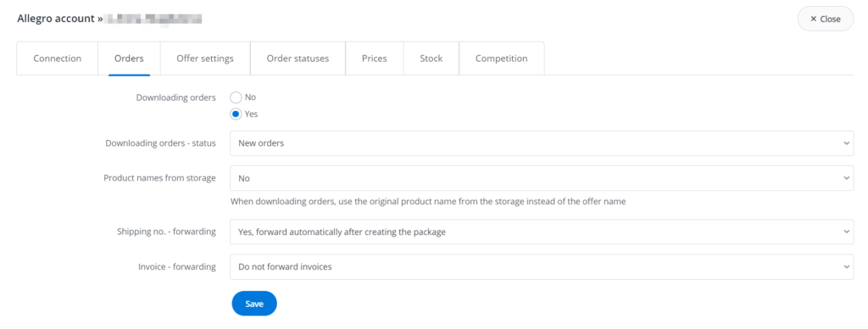
Task: Click the Product names from storage label
Action: (x=160, y=178)
